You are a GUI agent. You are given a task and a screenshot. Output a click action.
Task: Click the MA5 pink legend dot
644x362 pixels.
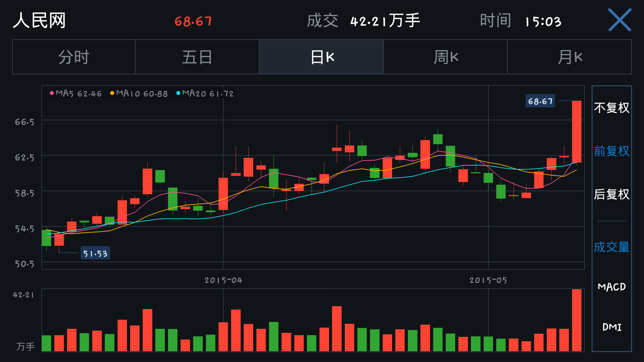pyautogui.click(x=52, y=93)
